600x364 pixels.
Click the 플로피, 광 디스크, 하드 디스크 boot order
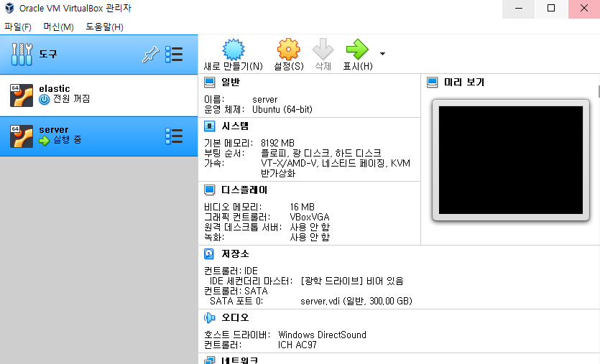[321, 154]
